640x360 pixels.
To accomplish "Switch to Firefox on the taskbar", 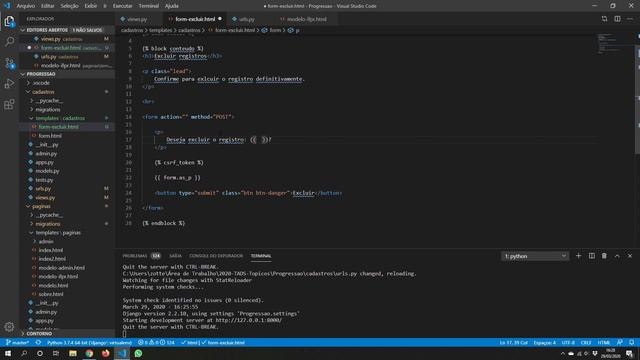I will point(105,353).
